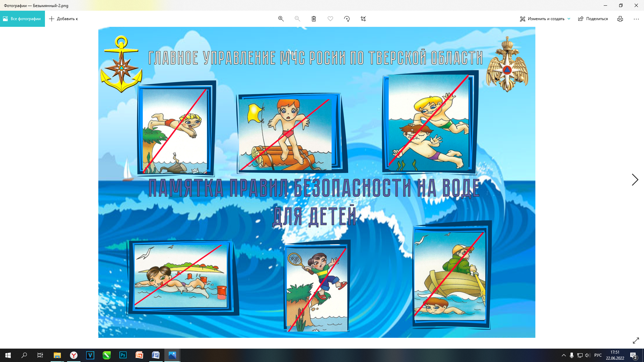Switch to Photoshop on taskbar
Screen dimensions: 644x362
(x=123, y=355)
